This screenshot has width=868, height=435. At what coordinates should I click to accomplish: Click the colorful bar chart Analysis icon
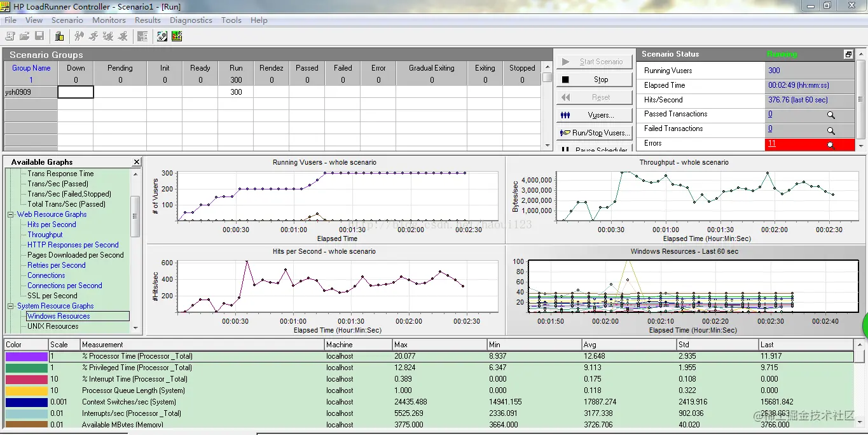click(177, 36)
